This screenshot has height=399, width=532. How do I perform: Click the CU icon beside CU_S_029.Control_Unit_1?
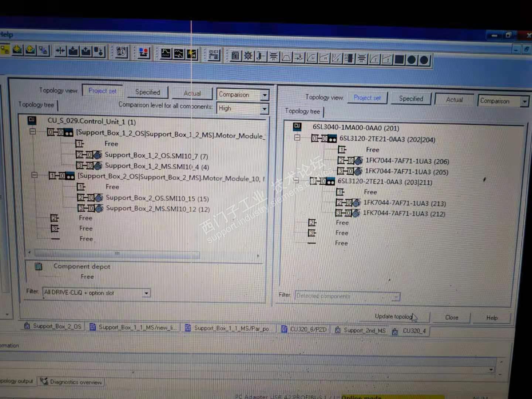tap(32, 120)
